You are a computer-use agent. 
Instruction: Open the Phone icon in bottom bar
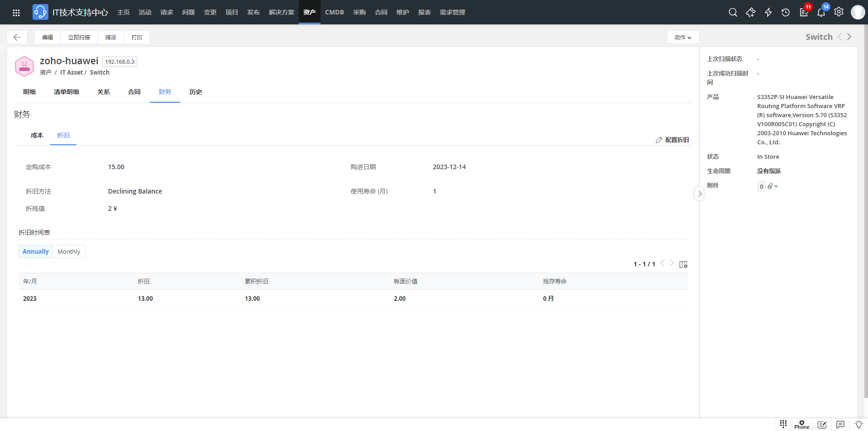pyautogui.click(x=802, y=424)
